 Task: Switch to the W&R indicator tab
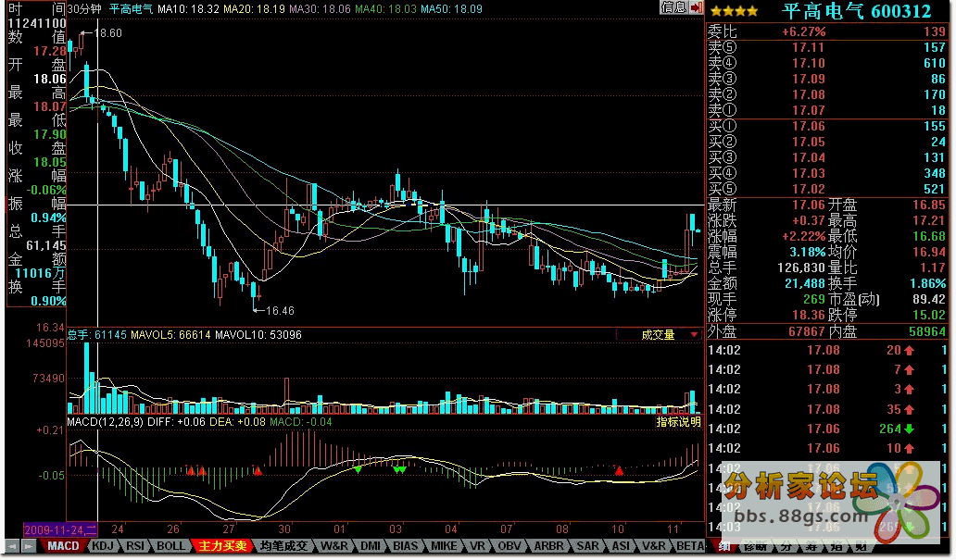click(334, 546)
